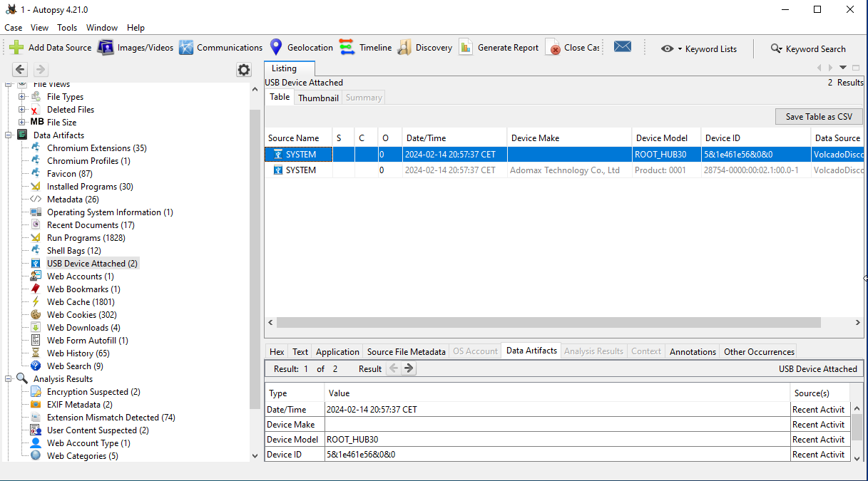This screenshot has height=481, width=868.
Task: Open the Timeline tool icon
Action: [347, 48]
